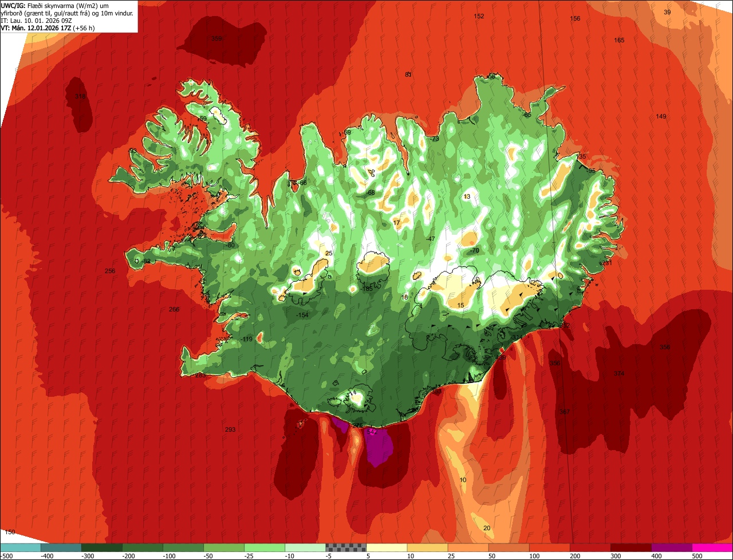
Task: Select the map value 256
Action: point(110,271)
